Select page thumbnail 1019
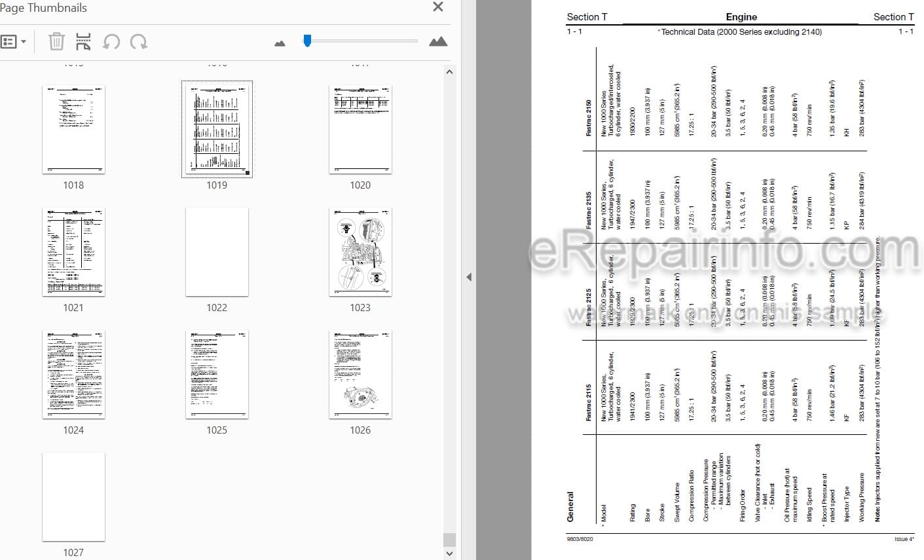Image resolution: width=924 pixels, height=560 pixels. point(217,130)
